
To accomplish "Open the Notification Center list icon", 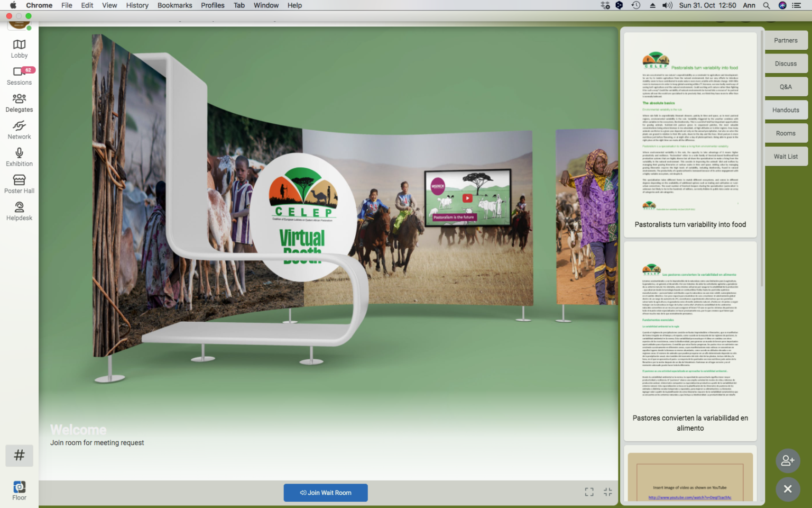I will 797,5.
